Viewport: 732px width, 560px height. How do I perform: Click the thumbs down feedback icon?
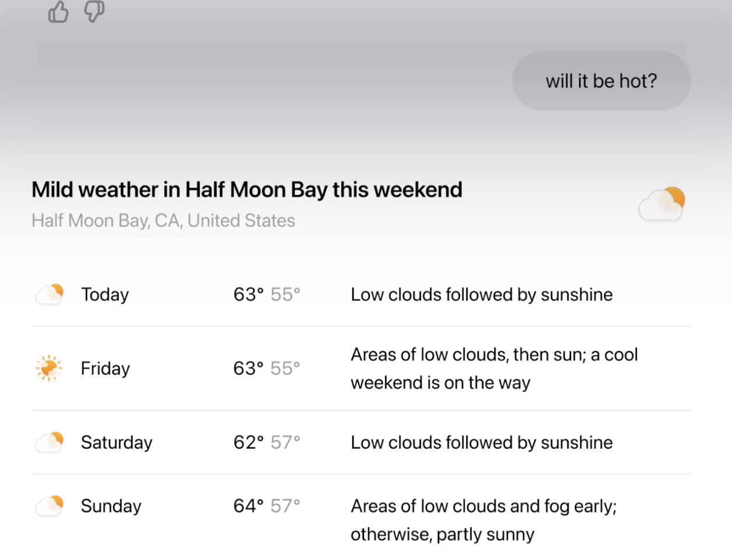tap(94, 11)
